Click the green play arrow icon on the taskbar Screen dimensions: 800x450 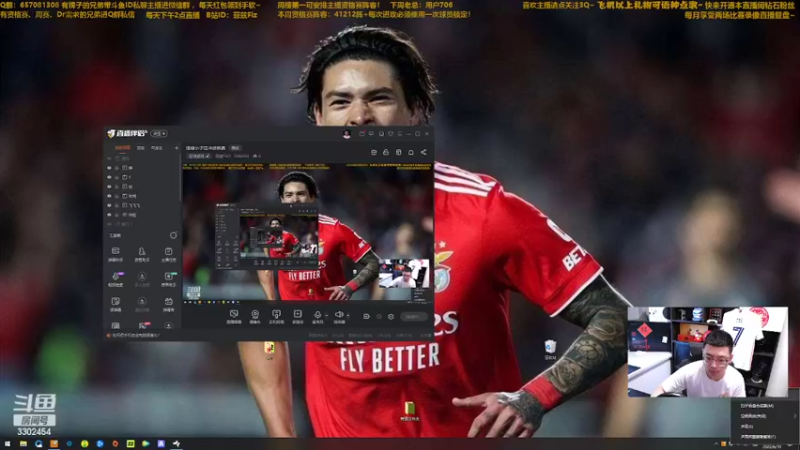pos(145,444)
